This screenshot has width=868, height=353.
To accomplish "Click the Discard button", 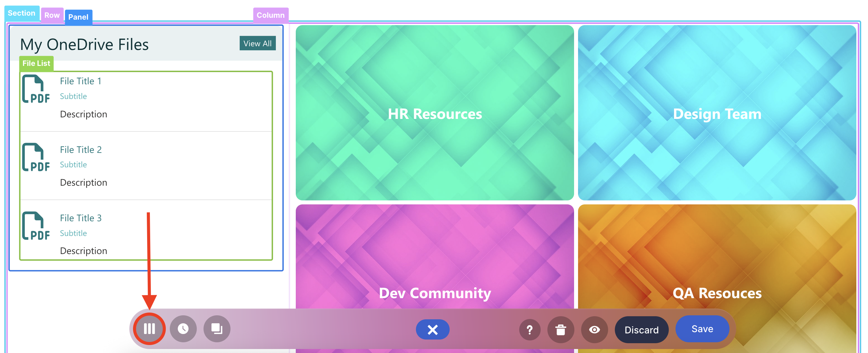I will [641, 329].
